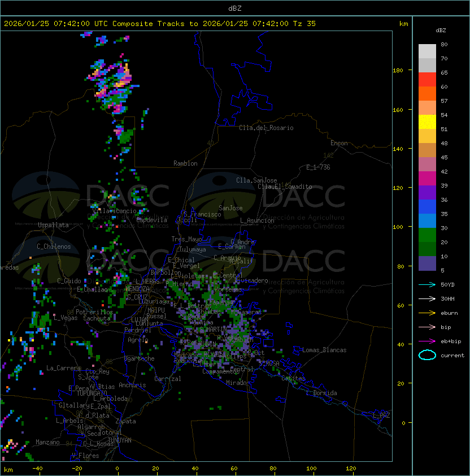Click the 'Potrerillos' map label
The height and width of the screenshot is (476, 470).
pyautogui.click(x=94, y=312)
